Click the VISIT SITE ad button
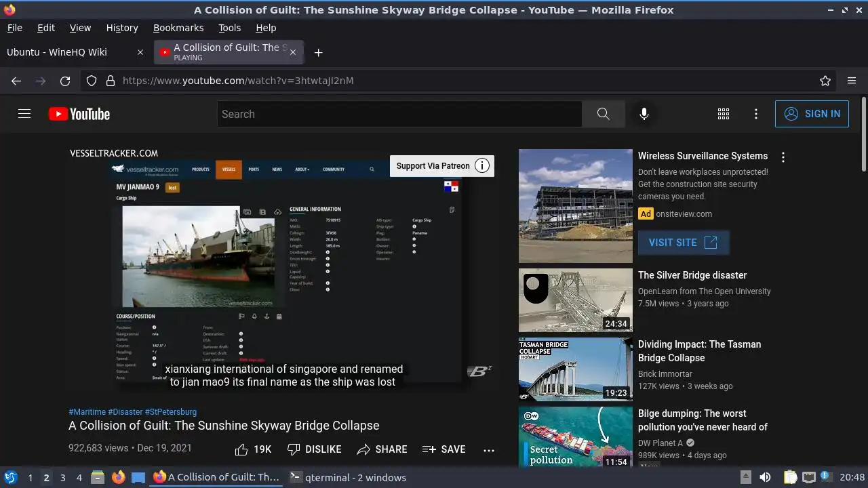 click(684, 243)
